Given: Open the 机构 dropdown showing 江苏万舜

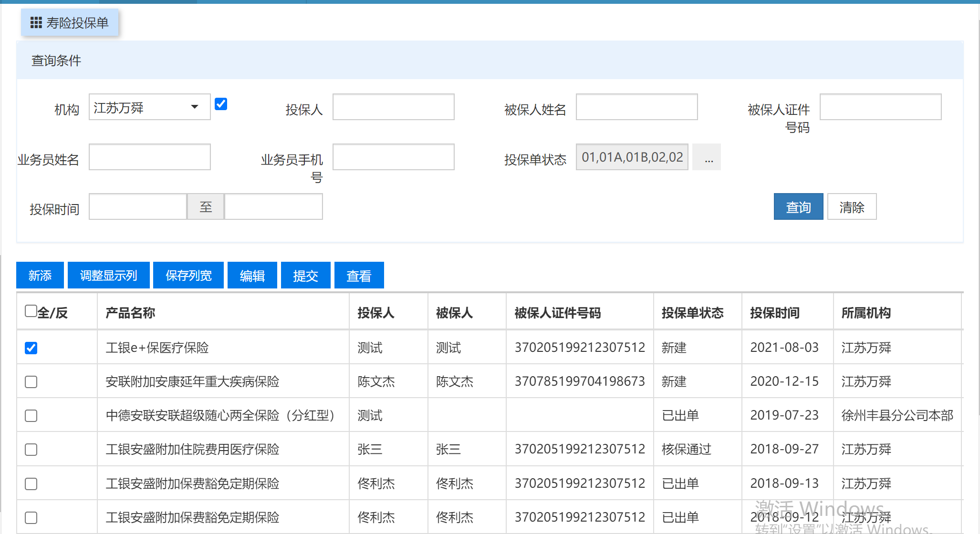Looking at the screenshot, I should coord(149,107).
